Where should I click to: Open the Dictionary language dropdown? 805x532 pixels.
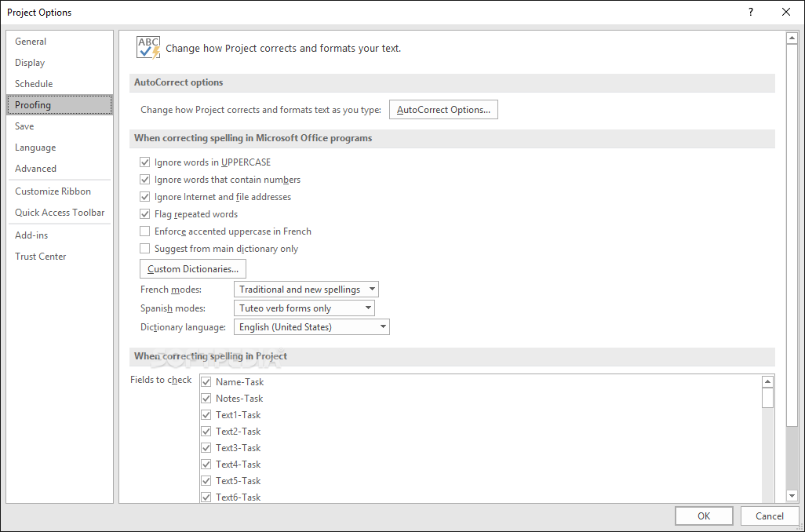pyautogui.click(x=311, y=327)
